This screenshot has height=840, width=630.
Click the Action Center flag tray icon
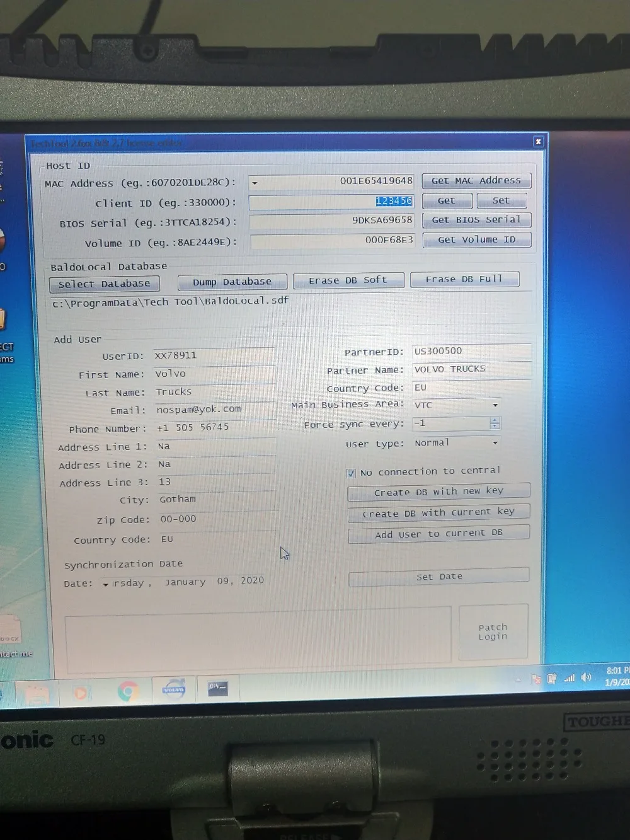point(536,679)
